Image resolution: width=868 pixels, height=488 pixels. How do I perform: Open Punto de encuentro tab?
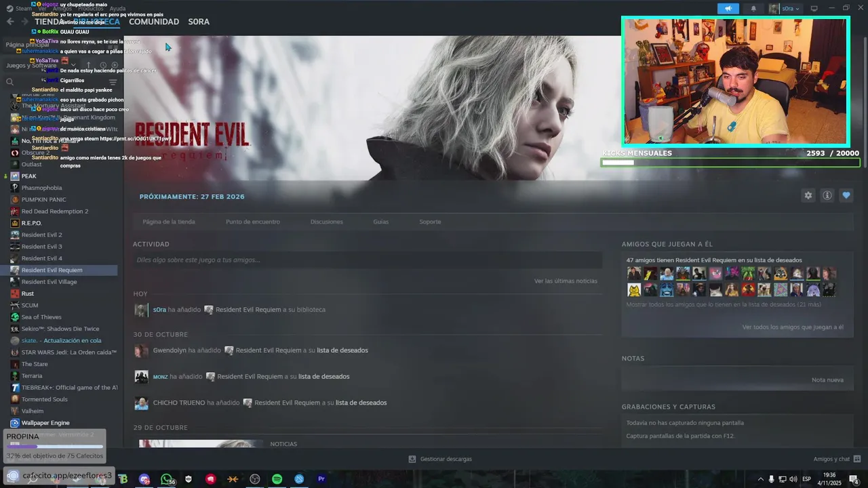[253, 222]
